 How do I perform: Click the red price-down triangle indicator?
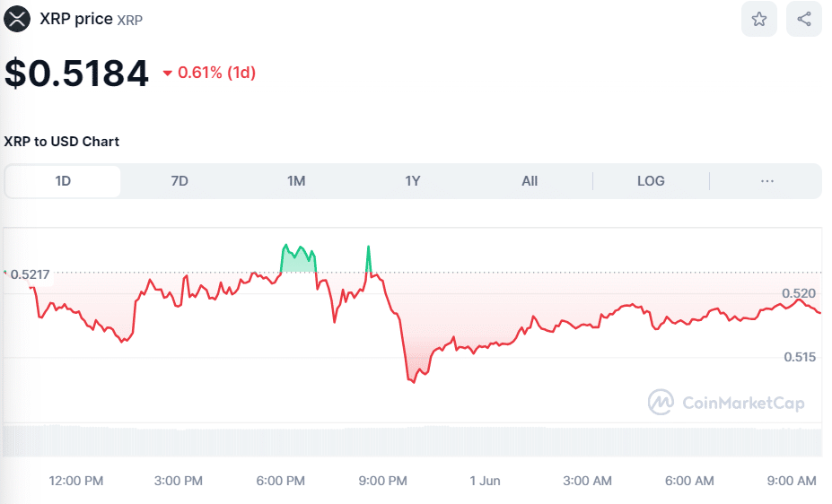click(167, 74)
